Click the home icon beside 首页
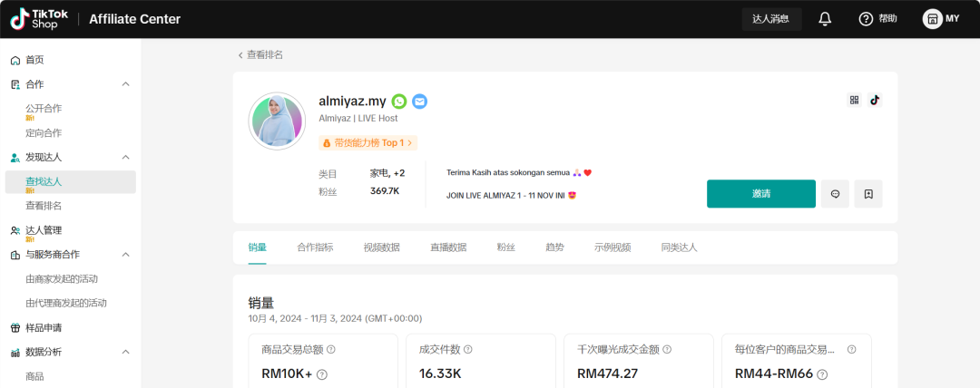Screen dimensions: 980x388 coord(15,60)
